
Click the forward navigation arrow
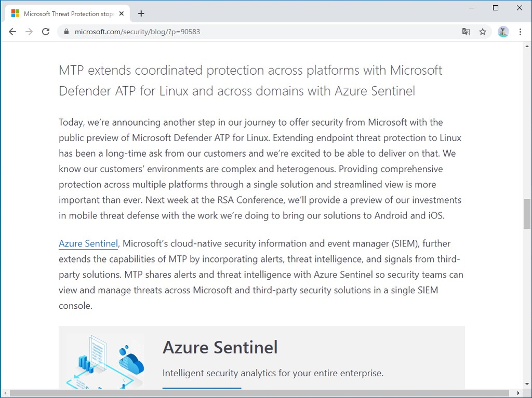point(29,32)
